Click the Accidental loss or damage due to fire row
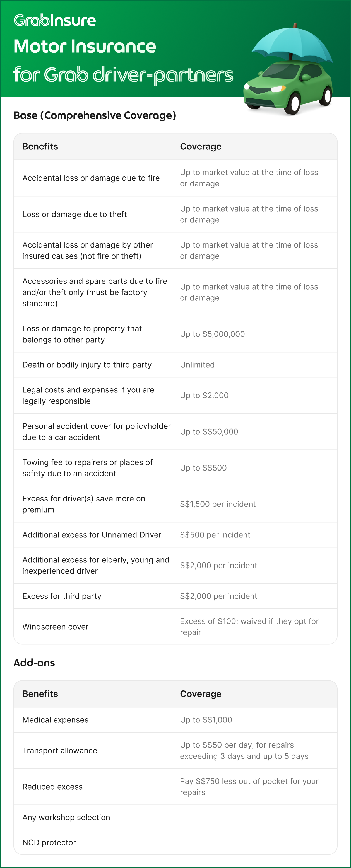Image resolution: width=351 pixels, height=868 pixels. click(x=175, y=178)
